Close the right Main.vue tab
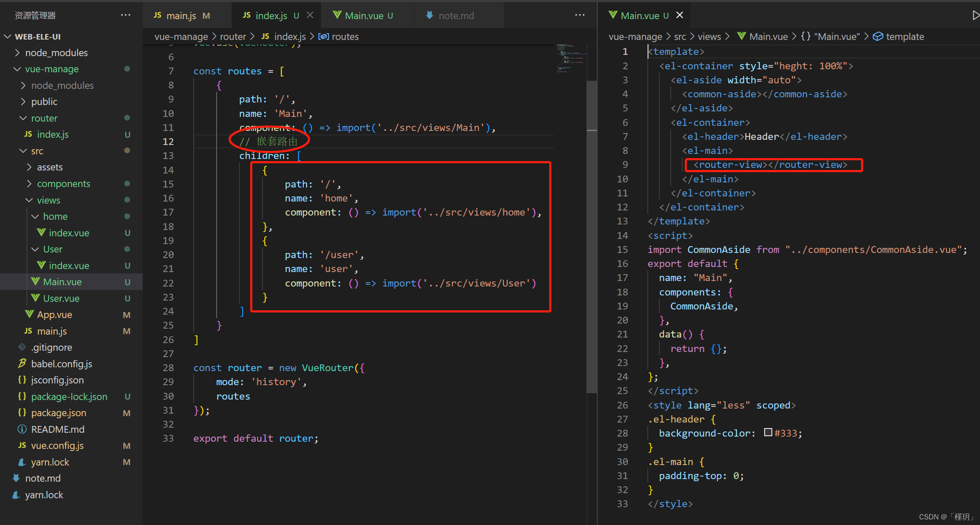980x525 pixels. [x=680, y=15]
